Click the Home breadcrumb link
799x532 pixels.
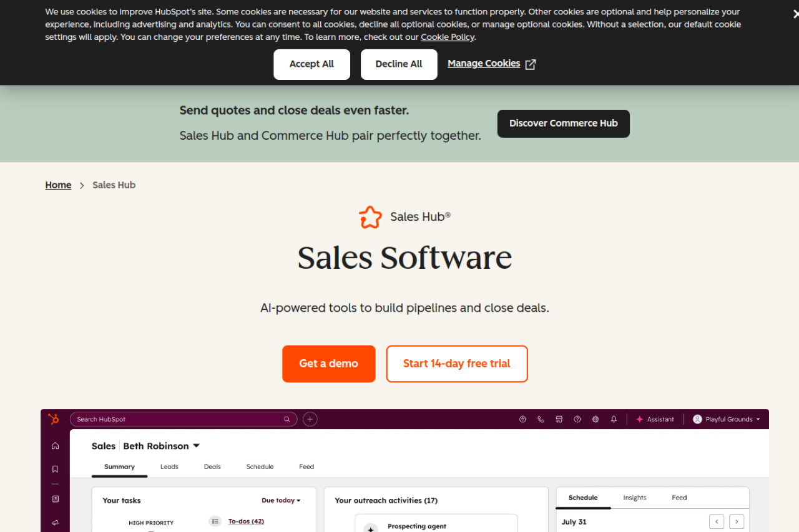(x=58, y=185)
